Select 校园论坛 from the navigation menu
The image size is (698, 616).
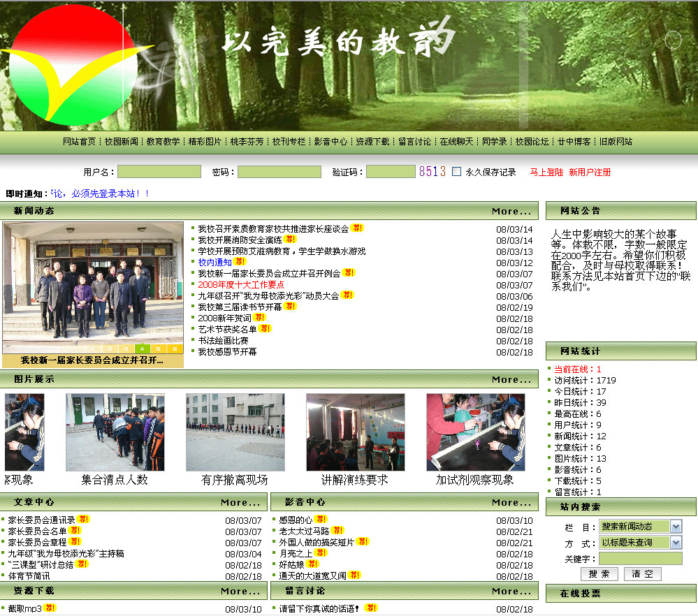tap(532, 142)
